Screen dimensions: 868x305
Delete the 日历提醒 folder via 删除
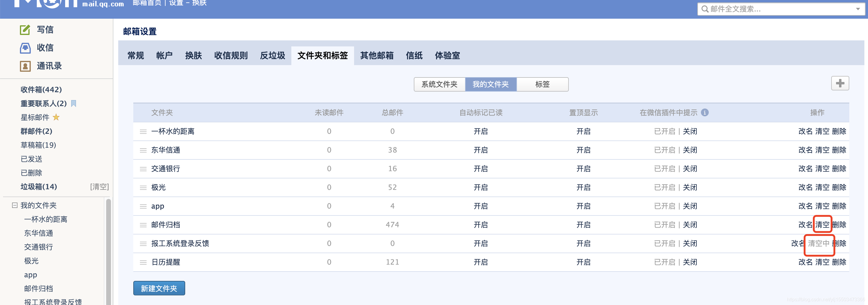click(x=839, y=262)
